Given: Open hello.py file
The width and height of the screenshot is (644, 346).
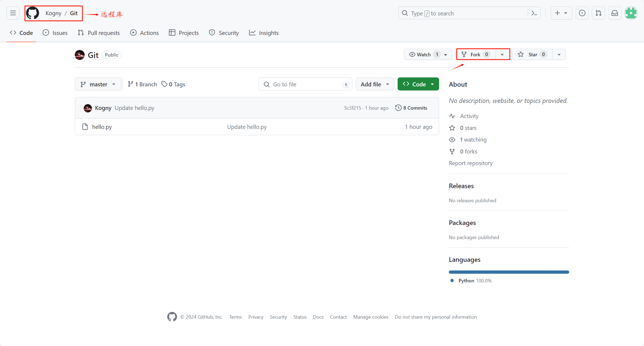Looking at the screenshot, I should pyautogui.click(x=102, y=127).
